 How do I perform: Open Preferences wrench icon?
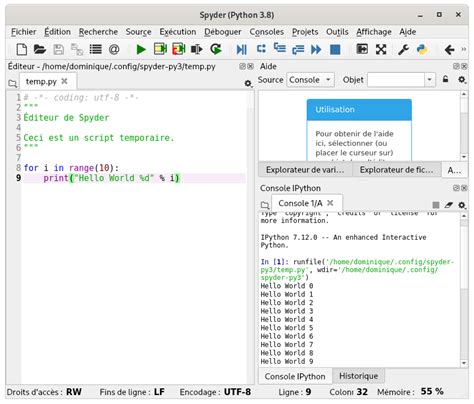404,50
